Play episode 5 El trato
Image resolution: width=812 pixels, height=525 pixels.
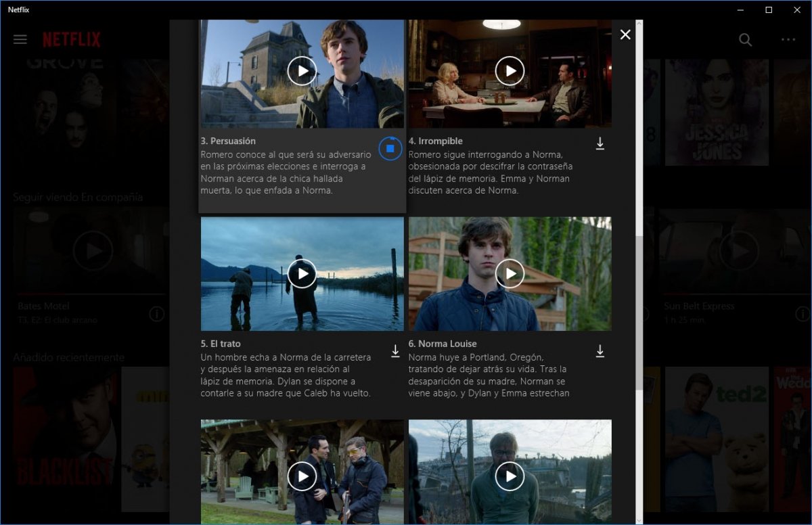click(x=302, y=273)
